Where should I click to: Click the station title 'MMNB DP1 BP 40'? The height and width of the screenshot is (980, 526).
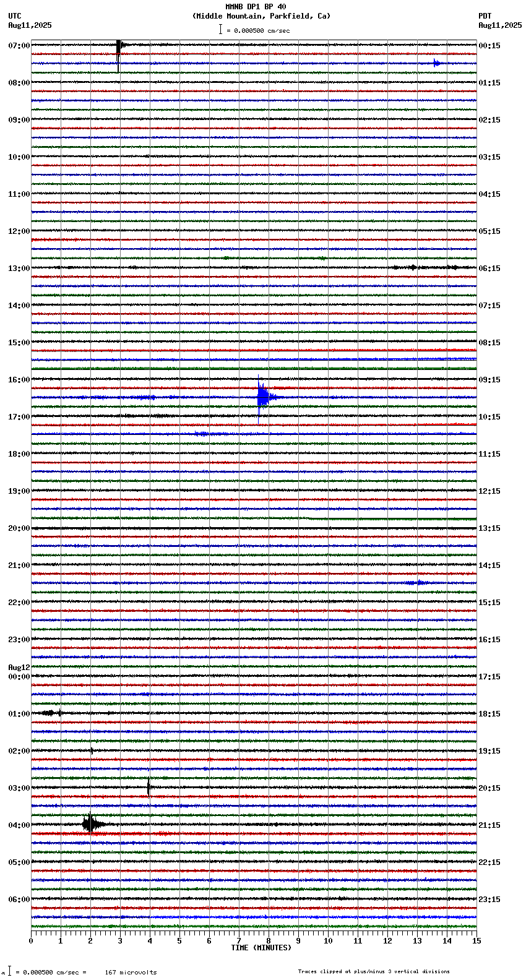(256, 7)
